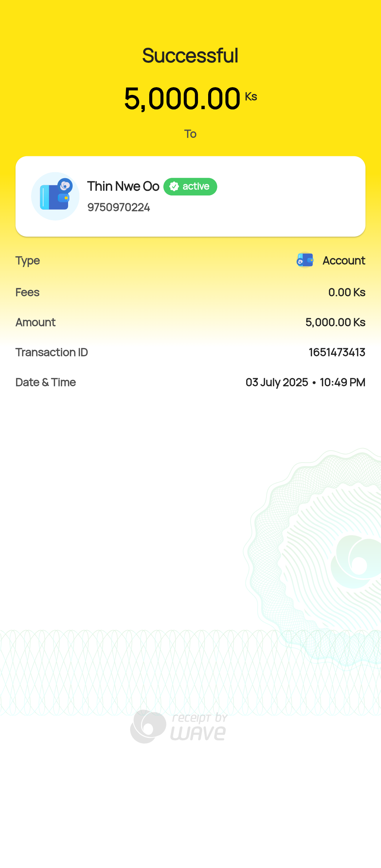
Task: Tap the Ks currency symbol beside the large amount
Action: pyautogui.click(x=251, y=97)
